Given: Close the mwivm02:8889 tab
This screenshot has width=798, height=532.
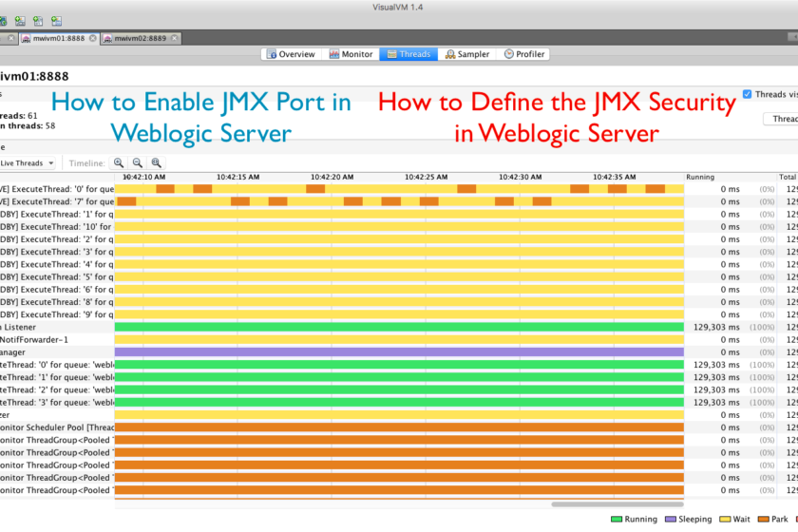Looking at the screenshot, I should coord(176,38).
